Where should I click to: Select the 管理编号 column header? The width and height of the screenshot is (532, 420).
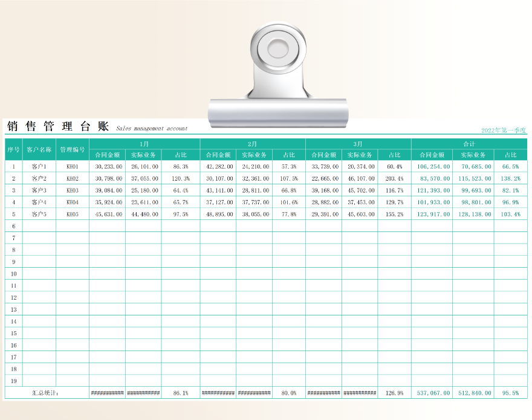pos(73,149)
